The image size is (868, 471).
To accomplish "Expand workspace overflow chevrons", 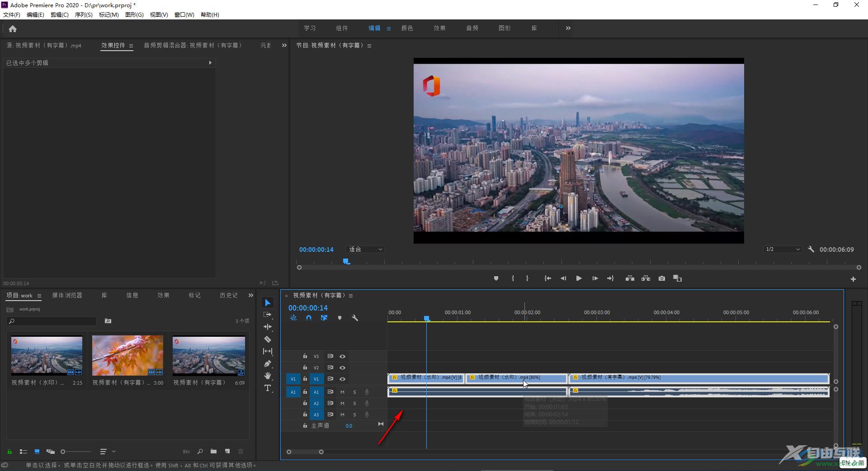I will coord(568,28).
